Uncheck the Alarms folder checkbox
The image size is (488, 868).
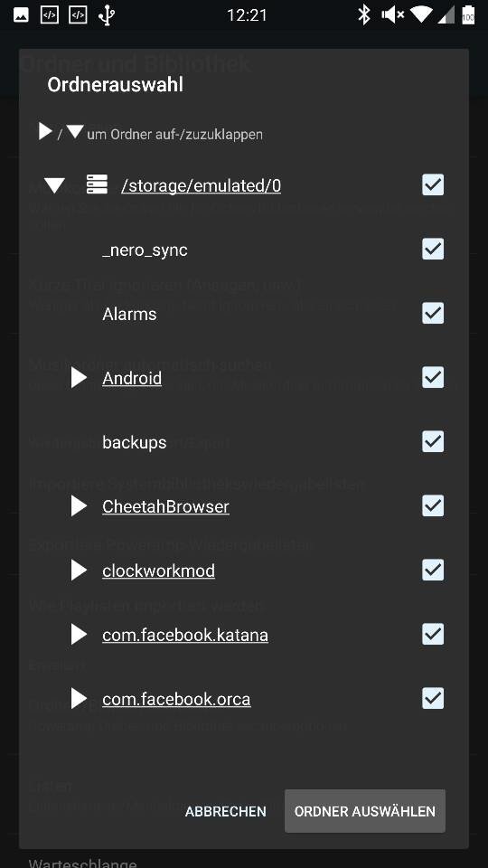click(x=433, y=314)
